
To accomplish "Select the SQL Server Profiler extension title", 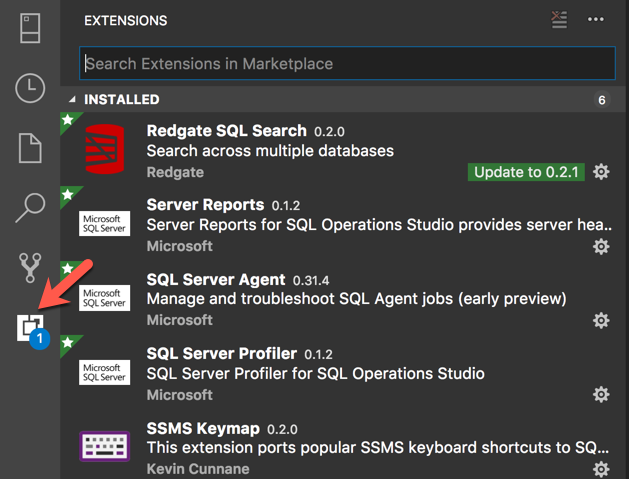I will pyautogui.click(x=222, y=353).
